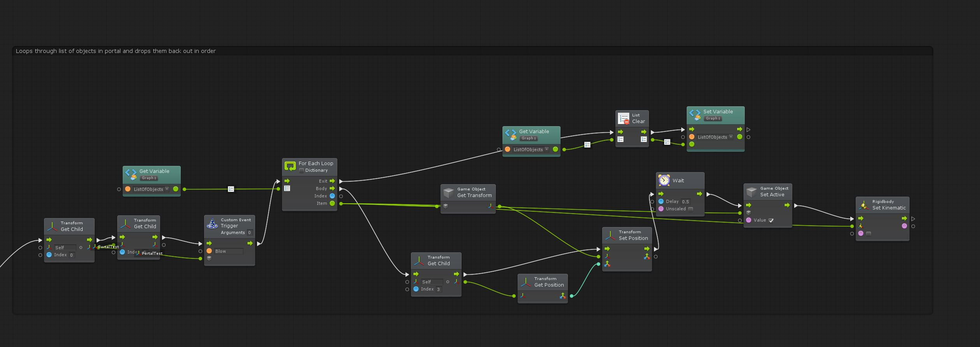Open ListOfObjects dropdown in Get Variable near For Each Loop
This screenshot has width=980, height=347.
coord(151,189)
